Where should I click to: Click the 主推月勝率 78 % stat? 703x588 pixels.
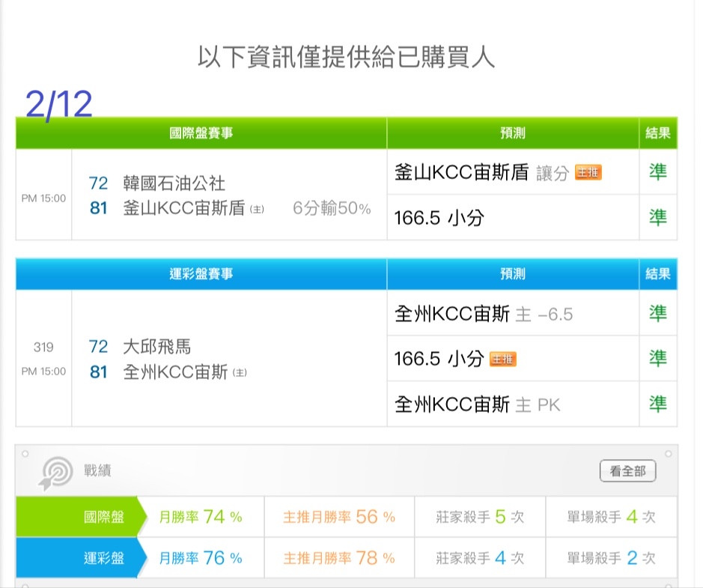coord(339,558)
